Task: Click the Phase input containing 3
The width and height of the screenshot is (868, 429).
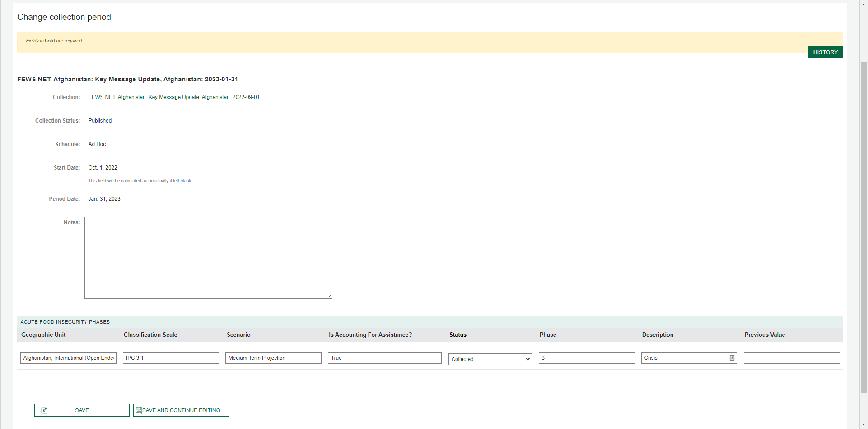Action: point(586,358)
